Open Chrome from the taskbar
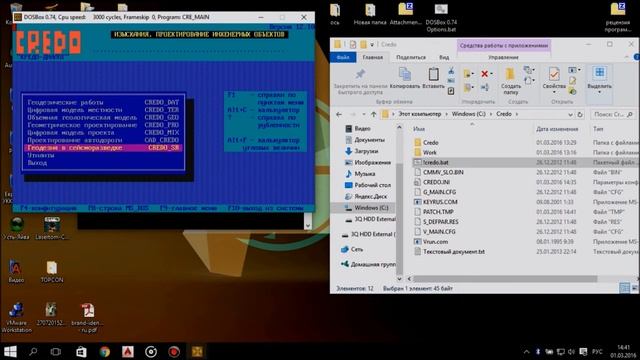This screenshot has height=360, width=640. coord(105,351)
